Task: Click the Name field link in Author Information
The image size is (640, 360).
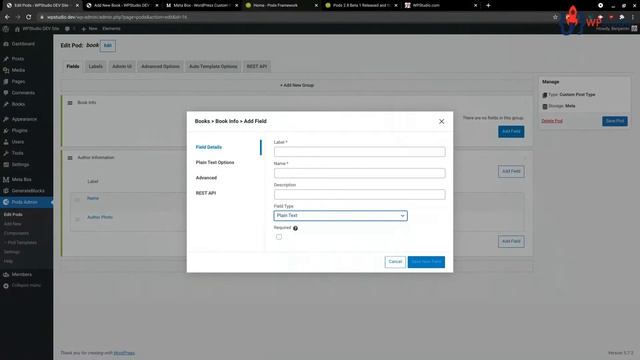Action: coord(93,198)
